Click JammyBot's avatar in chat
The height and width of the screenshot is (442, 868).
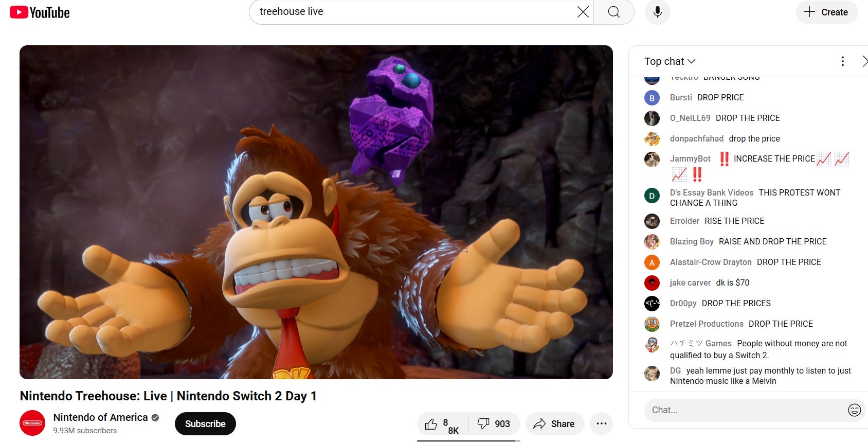pos(652,160)
